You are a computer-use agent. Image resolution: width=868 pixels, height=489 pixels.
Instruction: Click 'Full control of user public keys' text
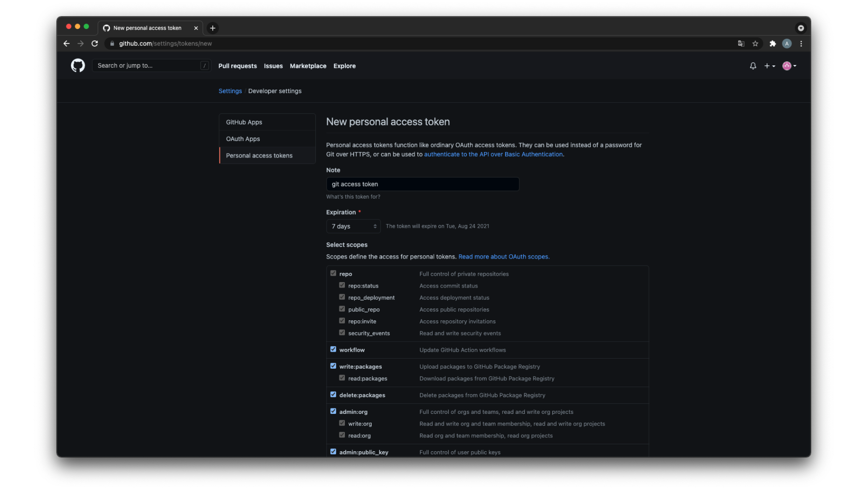[460, 452]
